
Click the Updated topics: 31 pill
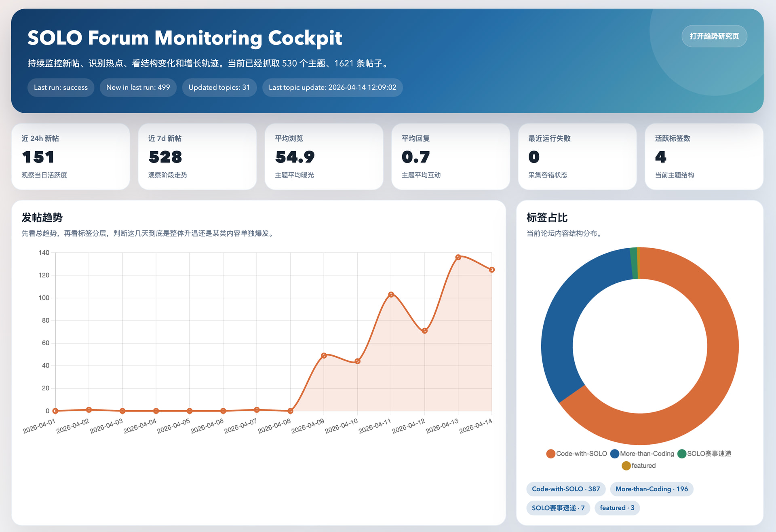coord(219,87)
